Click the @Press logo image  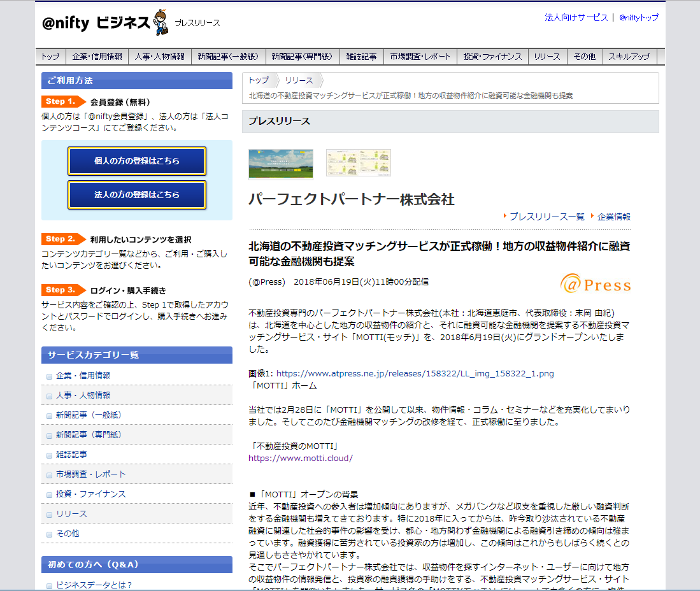596,284
